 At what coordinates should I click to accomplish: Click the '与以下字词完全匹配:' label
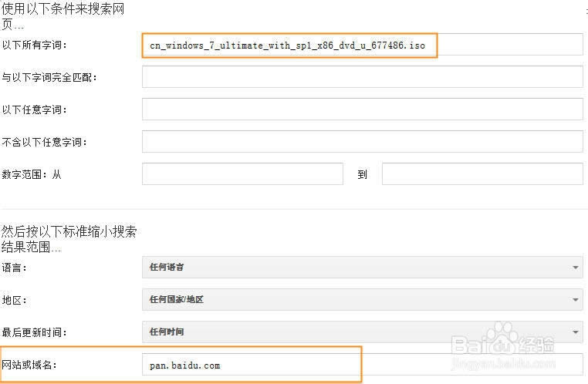coord(49,77)
